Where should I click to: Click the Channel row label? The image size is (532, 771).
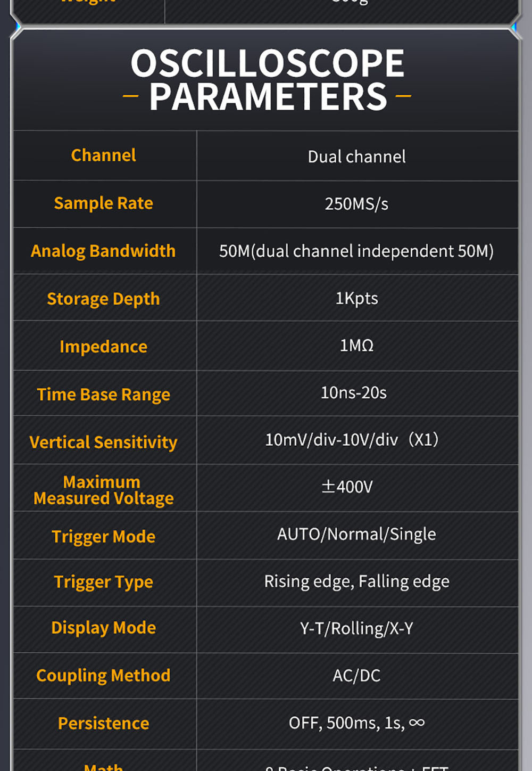click(x=104, y=155)
